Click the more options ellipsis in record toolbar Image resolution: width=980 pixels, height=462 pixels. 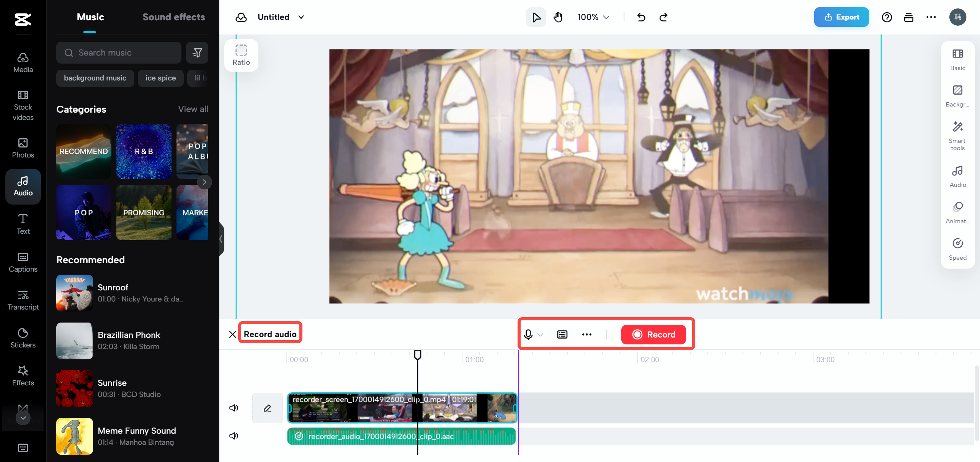click(x=586, y=334)
